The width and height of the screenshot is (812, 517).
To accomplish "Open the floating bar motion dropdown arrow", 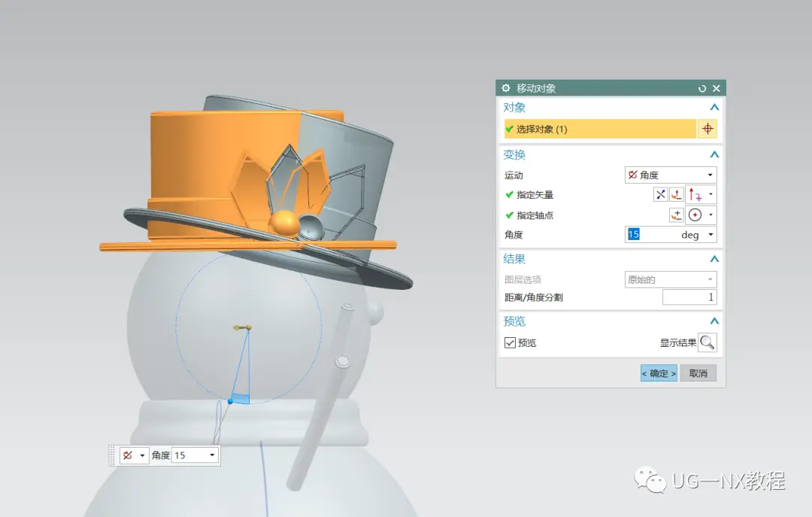I will (x=142, y=455).
